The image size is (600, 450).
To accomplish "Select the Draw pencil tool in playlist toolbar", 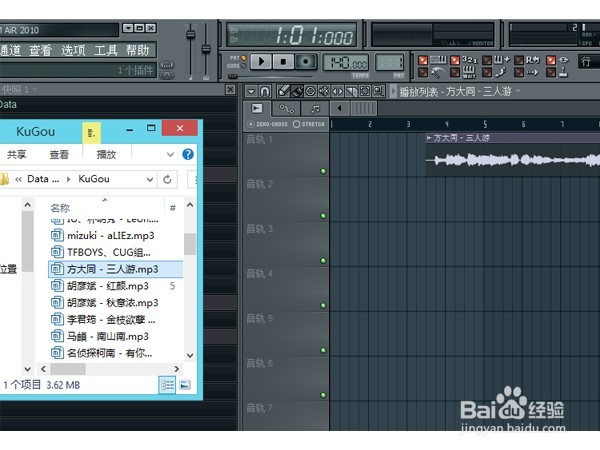I will coord(283,91).
